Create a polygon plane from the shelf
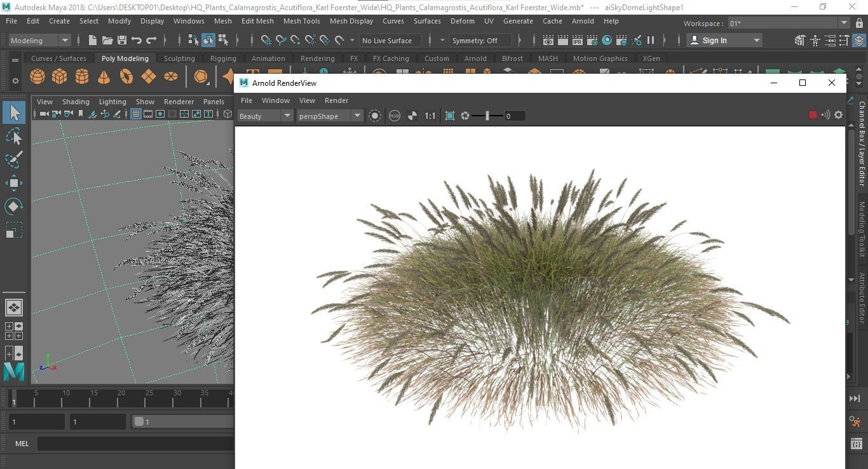This screenshot has height=469, width=868. [149, 77]
